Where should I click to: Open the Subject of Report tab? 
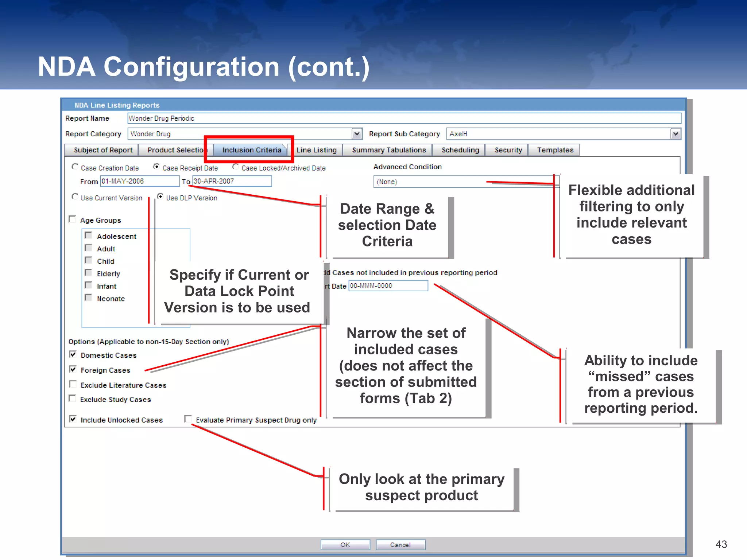[x=101, y=150]
